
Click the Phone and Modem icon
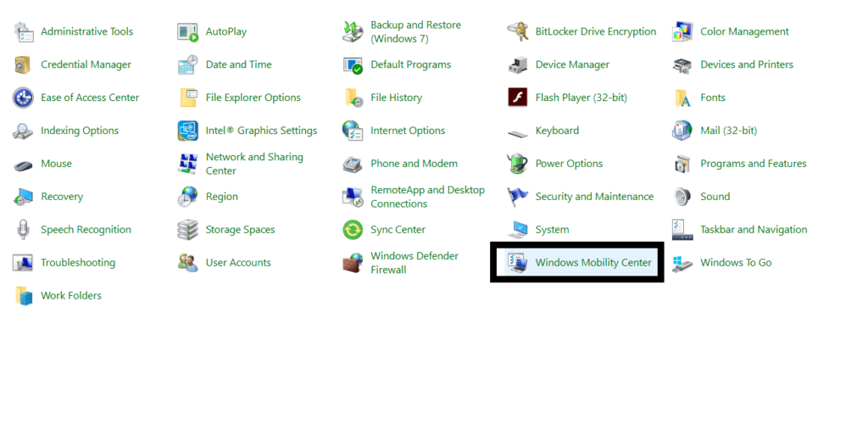click(353, 164)
